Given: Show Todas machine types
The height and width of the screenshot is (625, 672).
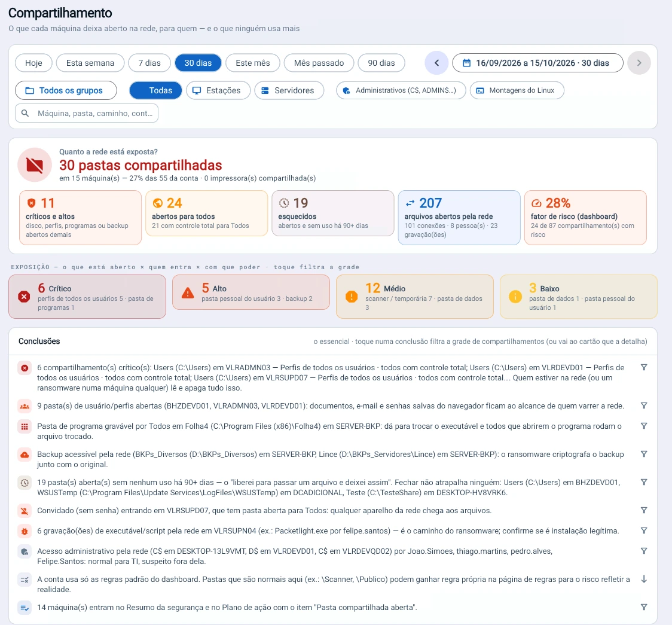Looking at the screenshot, I should (155, 90).
